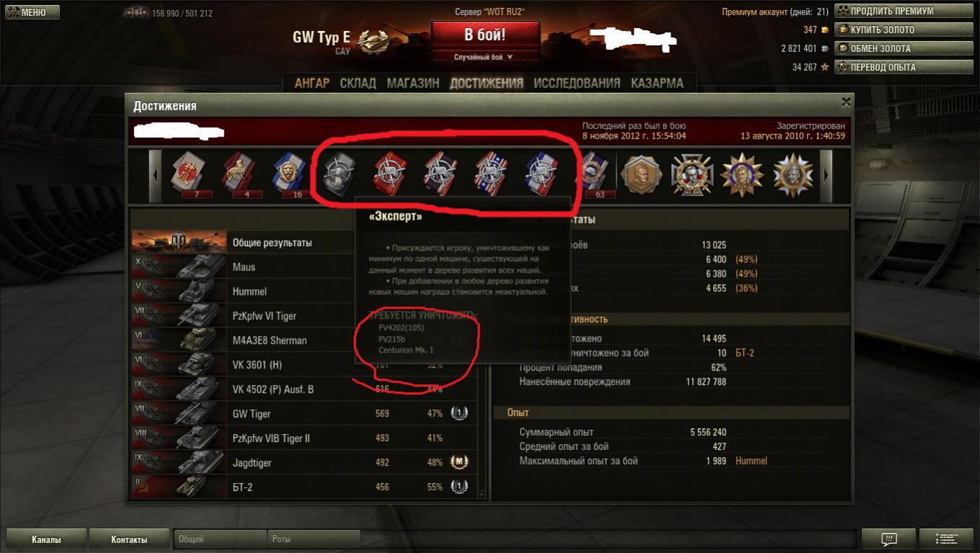Select the Общий chat channel tab
Viewport: 980px width, 553px height.
(x=220, y=539)
